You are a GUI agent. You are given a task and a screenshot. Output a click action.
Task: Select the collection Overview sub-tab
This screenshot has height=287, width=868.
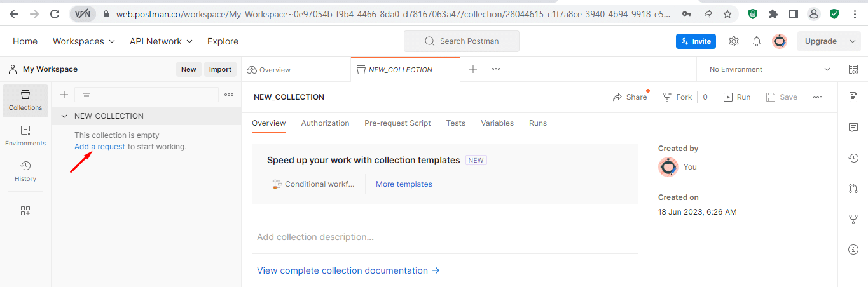pyautogui.click(x=269, y=123)
